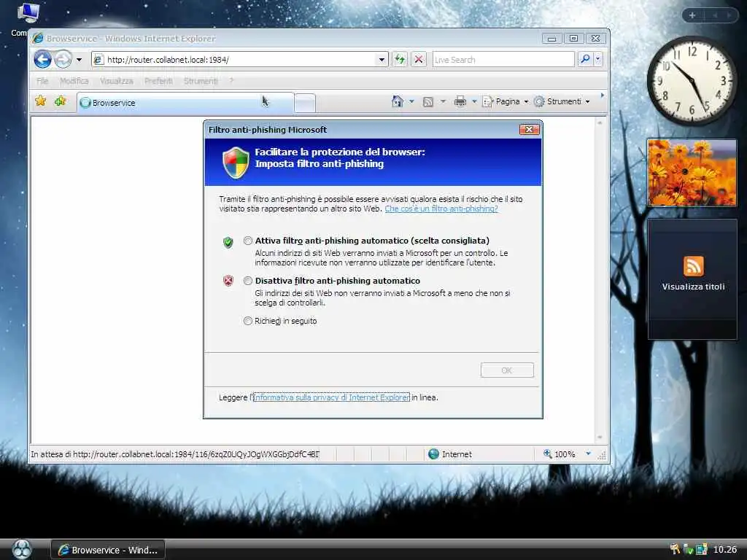747x560 pixels.
Task: Open the Visualizza menu
Action: [x=117, y=81]
